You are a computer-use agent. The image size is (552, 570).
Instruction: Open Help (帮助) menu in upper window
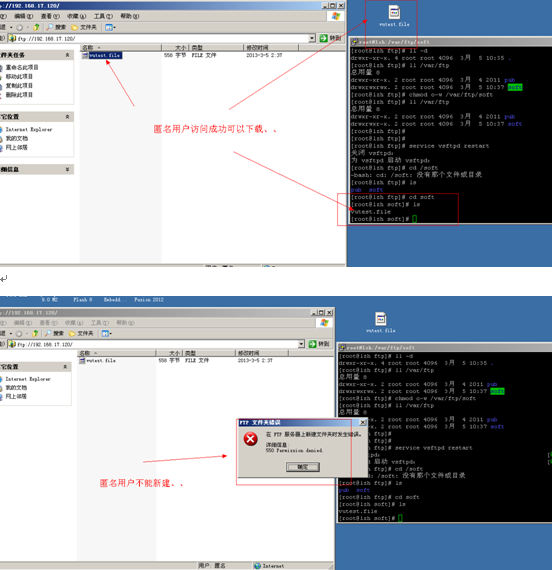[129, 16]
